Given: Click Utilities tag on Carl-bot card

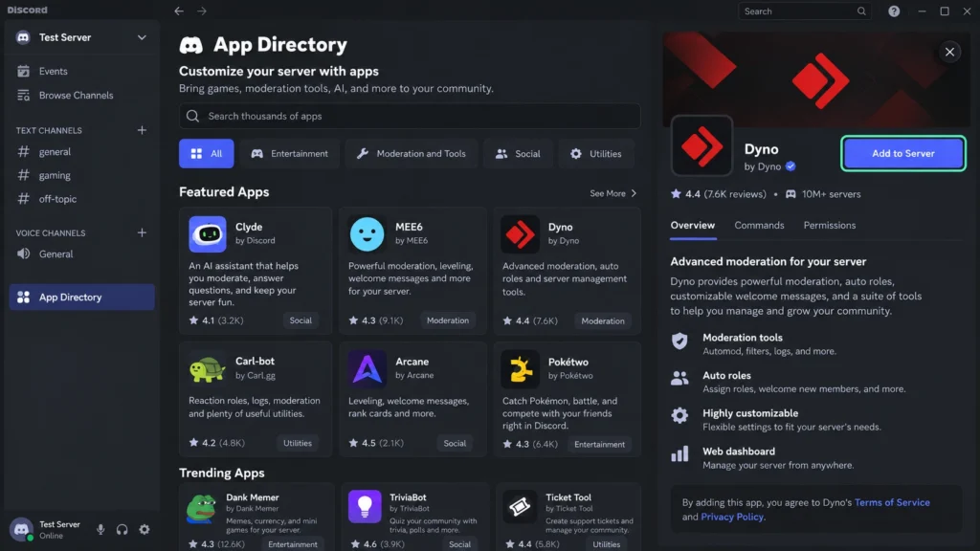Looking at the screenshot, I should pyautogui.click(x=298, y=443).
